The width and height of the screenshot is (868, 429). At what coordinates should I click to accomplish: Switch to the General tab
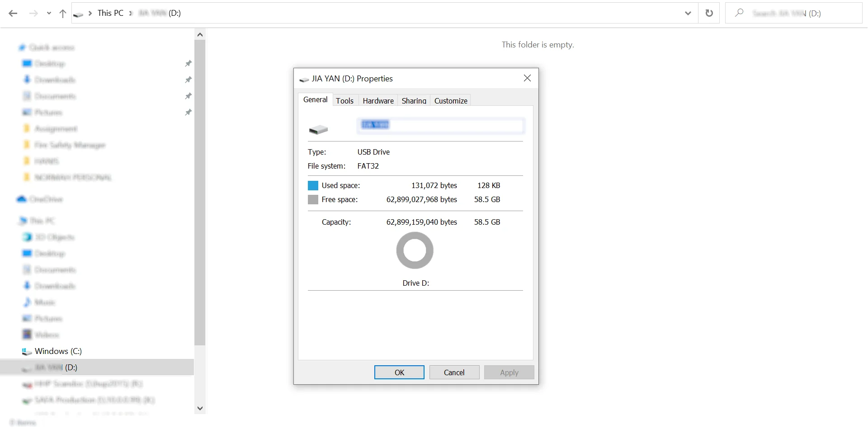point(316,99)
